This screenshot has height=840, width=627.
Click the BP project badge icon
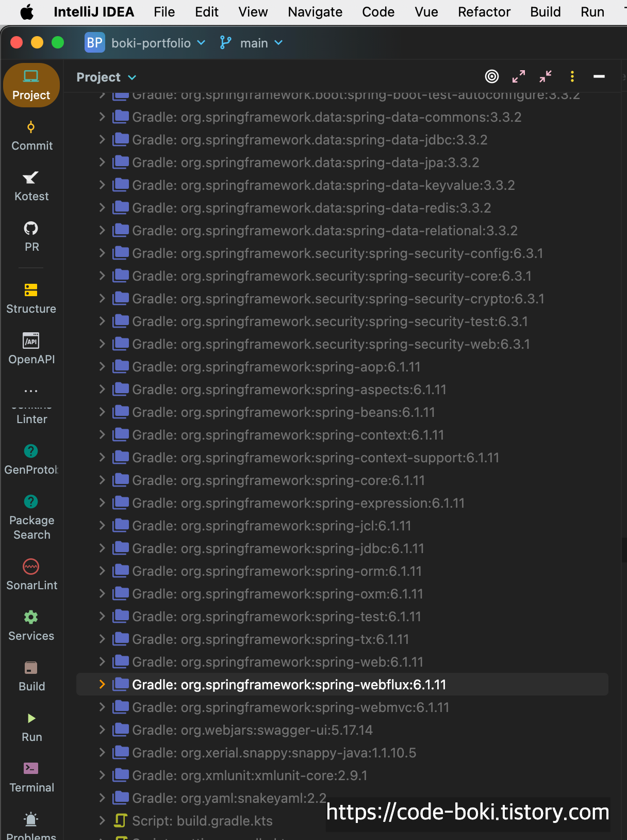tap(95, 43)
